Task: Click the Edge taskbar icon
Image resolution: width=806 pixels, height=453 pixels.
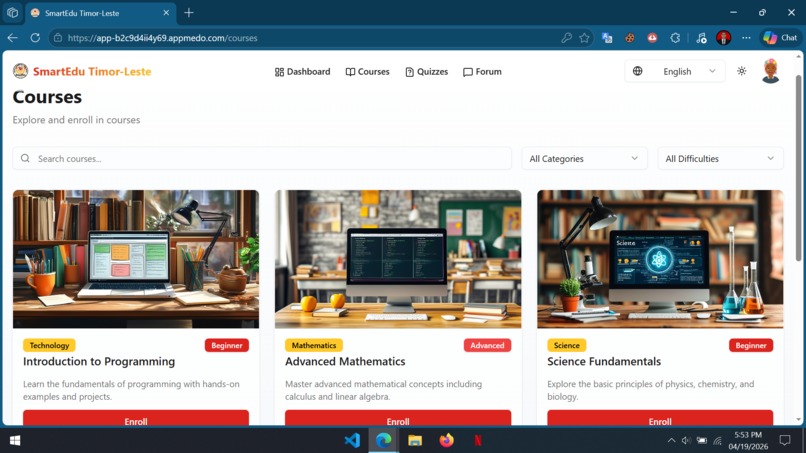Action: pyautogui.click(x=383, y=441)
